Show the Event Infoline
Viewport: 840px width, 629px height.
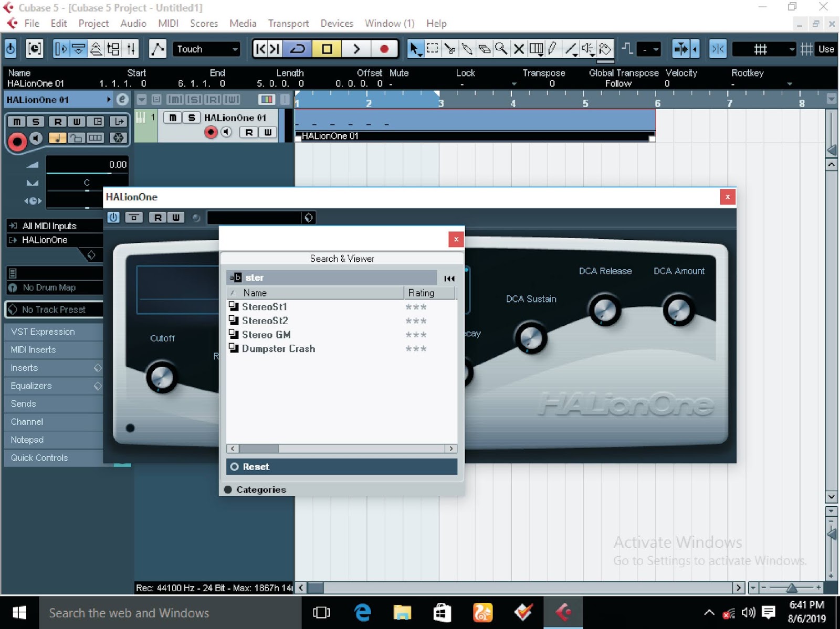pyautogui.click(x=79, y=49)
